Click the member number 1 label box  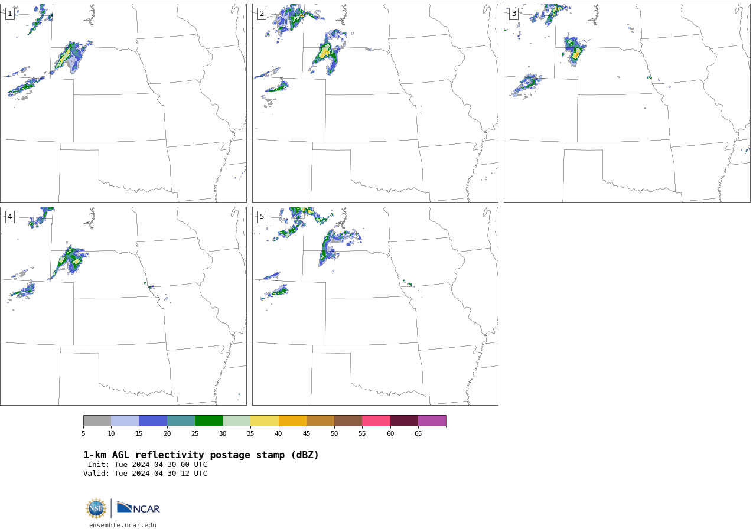pyautogui.click(x=9, y=14)
